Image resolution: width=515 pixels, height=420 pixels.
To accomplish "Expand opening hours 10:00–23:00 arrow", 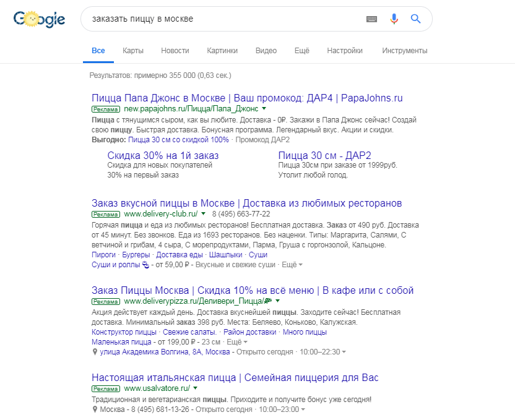I will (x=303, y=409).
